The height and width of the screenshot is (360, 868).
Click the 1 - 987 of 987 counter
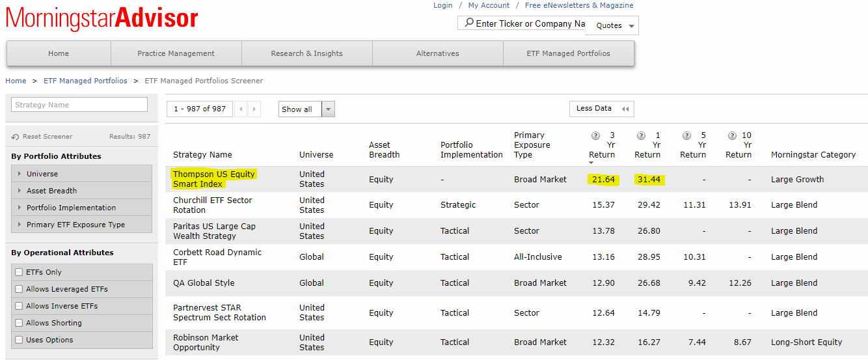(x=200, y=109)
